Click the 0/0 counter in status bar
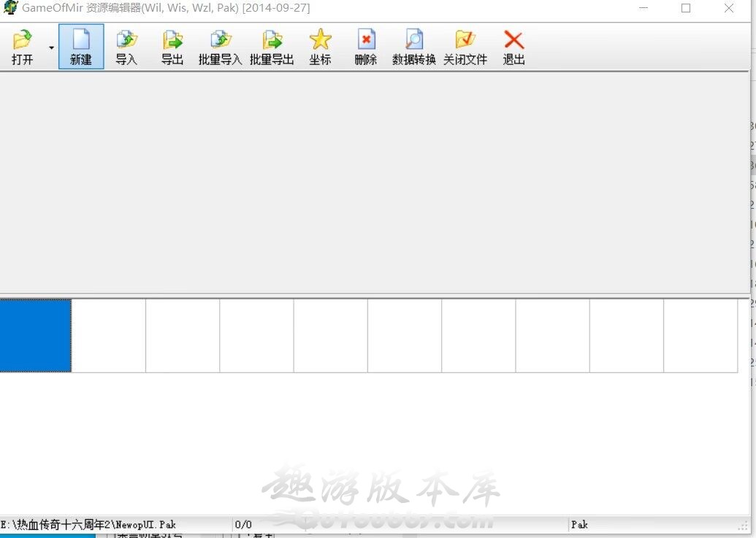The image size is (756, 538). (x=243, y=524)
